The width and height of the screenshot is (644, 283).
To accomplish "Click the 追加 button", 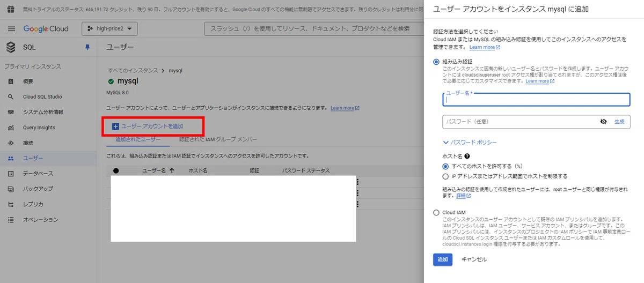I will (x=443, y=259).
